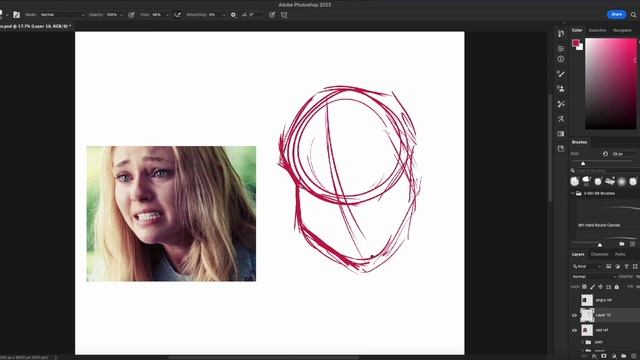640x360 pixels.
Task: Create new brush group folder icon
Action: tap(621, 244)
